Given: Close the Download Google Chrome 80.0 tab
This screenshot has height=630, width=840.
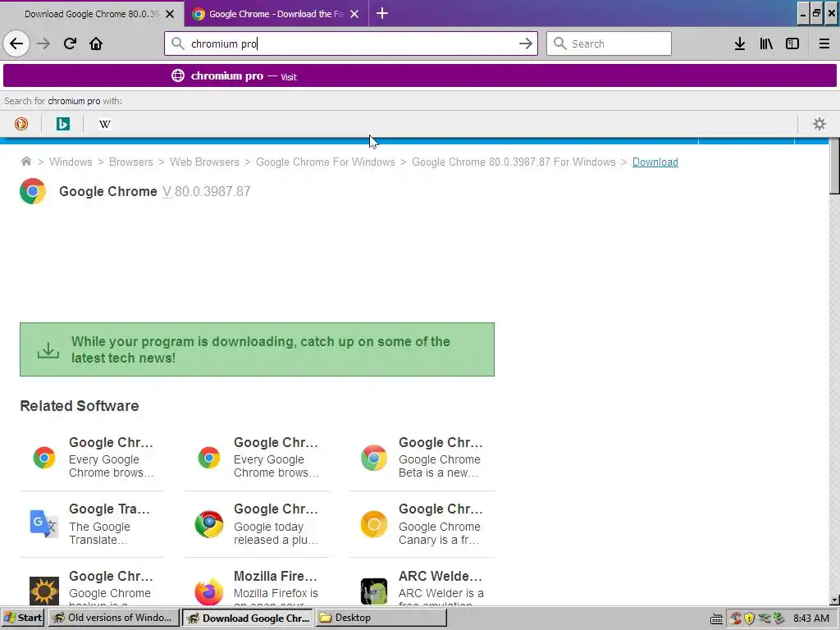Looking at the screenshot, I should click(170, 14).
